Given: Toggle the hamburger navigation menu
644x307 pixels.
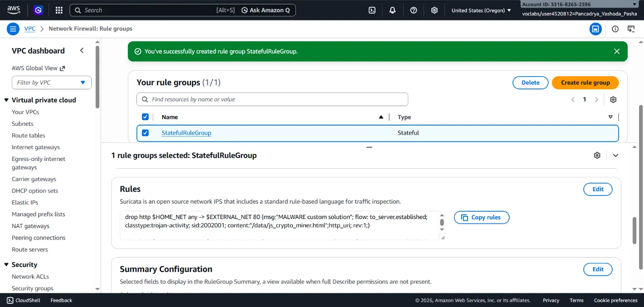Looking at the screenshot, I should (13, 29).
